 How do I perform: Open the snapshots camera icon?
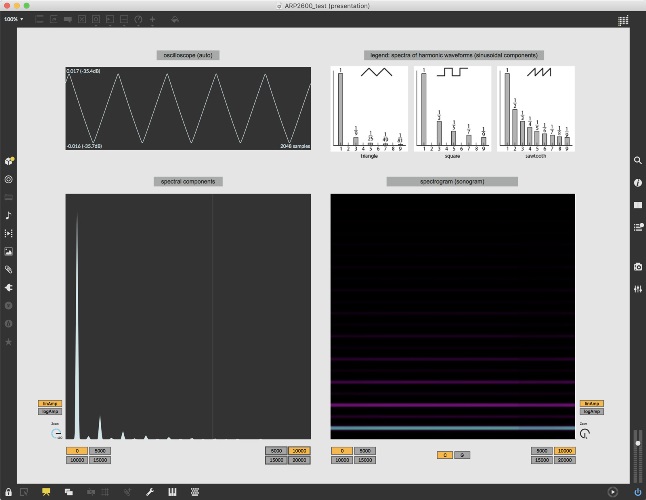click(x=638, y=267)
